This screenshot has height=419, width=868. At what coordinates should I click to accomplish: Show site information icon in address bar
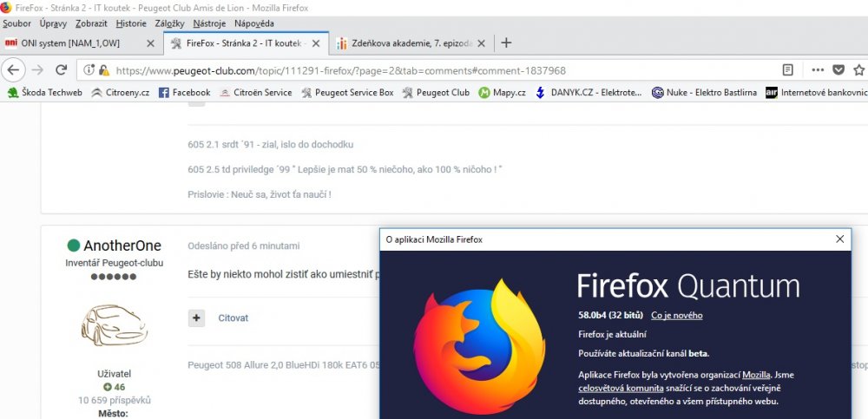coord(89,70)
